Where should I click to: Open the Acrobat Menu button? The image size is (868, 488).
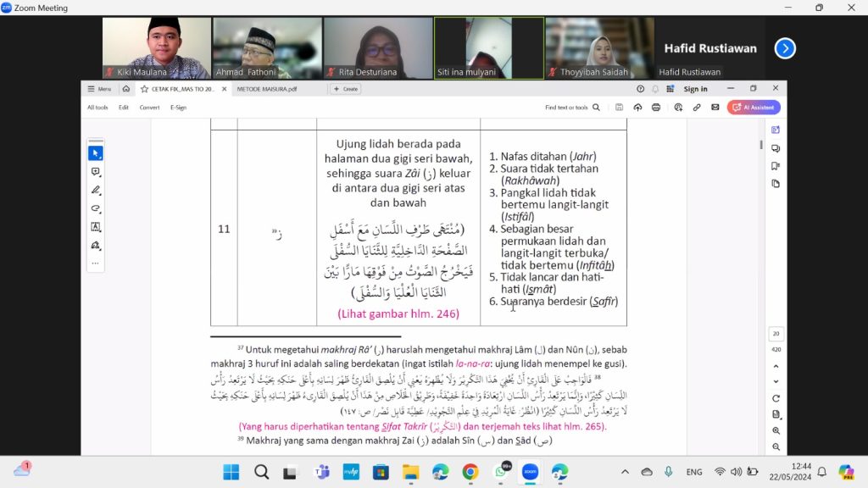(x=99, y=88)
